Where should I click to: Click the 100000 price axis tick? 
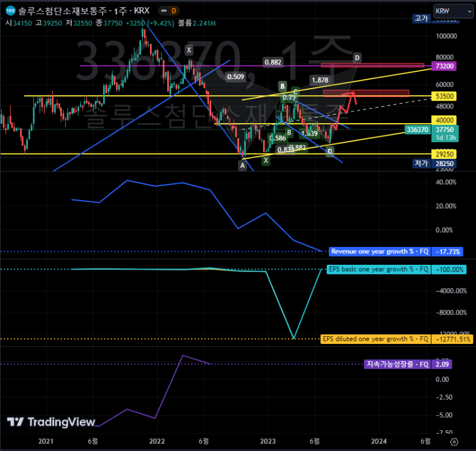[x=446, y=36]
